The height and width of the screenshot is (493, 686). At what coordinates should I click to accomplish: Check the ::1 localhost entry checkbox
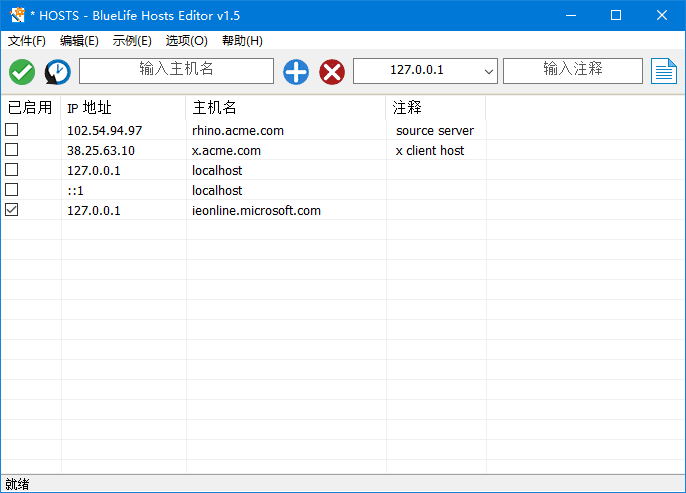point(12,190)
